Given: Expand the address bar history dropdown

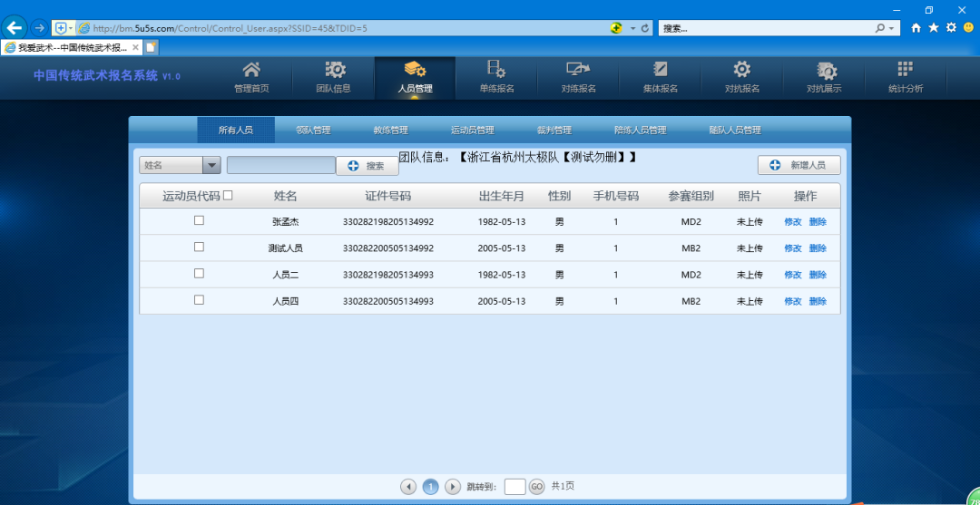Looking at the screenshot, I should coord(632,28).
